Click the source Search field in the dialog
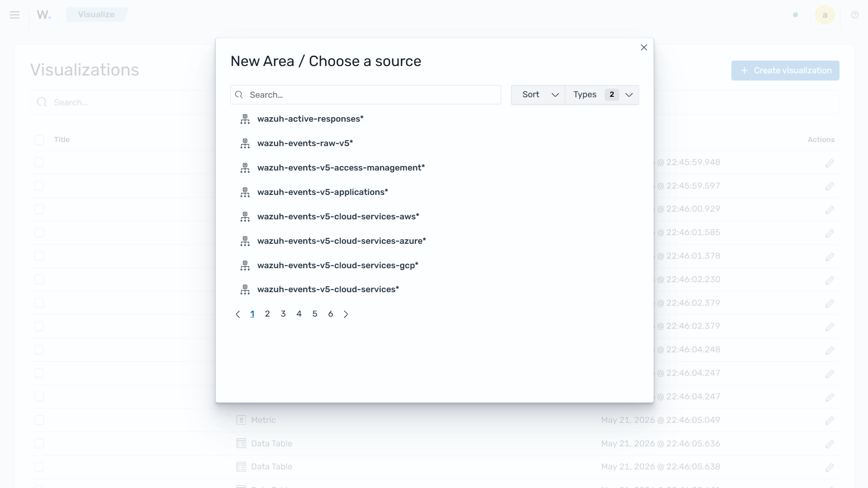The width and height of the screenshot is (868, 488). pos(365,95)
